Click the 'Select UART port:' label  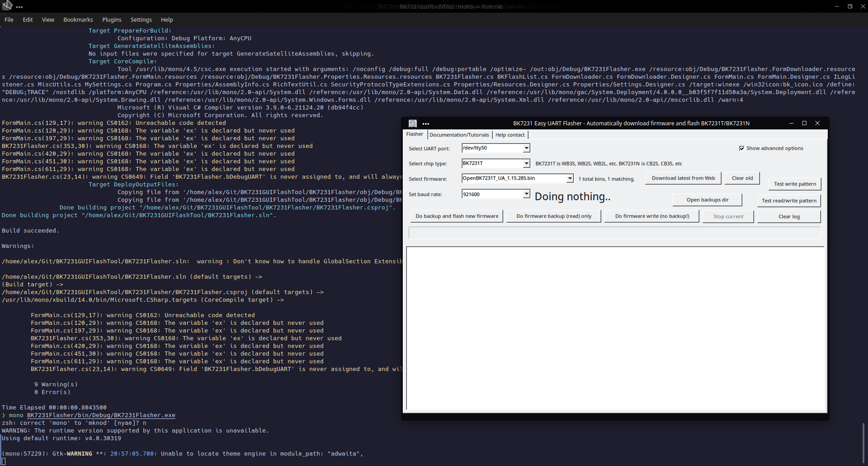(x=429, y=148)
